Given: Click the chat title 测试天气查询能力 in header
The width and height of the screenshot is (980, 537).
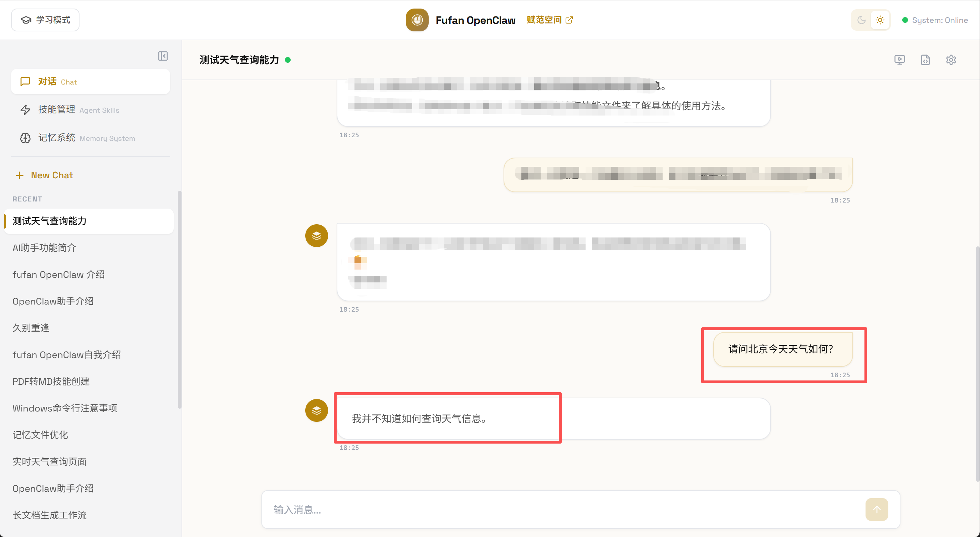Looking at the screenshot, I should (239, 60).
